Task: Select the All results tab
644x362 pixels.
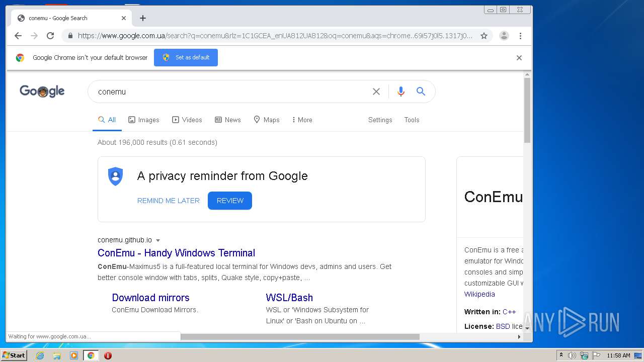Action: point(107,120)
